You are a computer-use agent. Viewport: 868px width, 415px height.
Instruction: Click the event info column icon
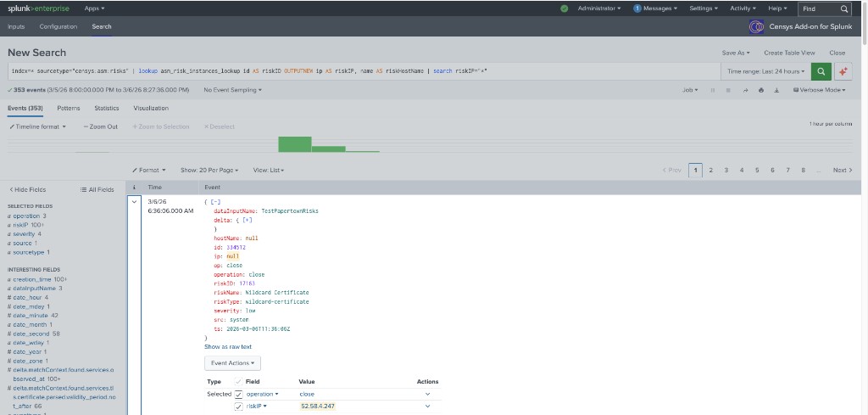coord(134,188)
